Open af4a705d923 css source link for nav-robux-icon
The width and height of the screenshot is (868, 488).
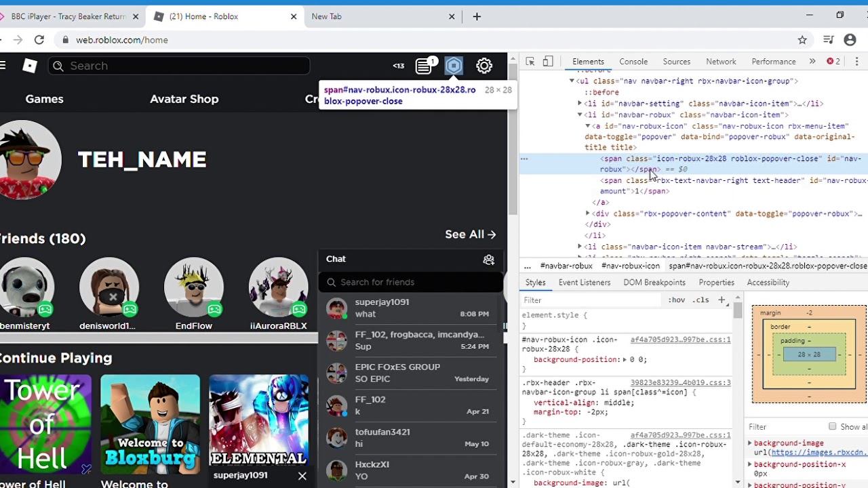tap(680, 340)
